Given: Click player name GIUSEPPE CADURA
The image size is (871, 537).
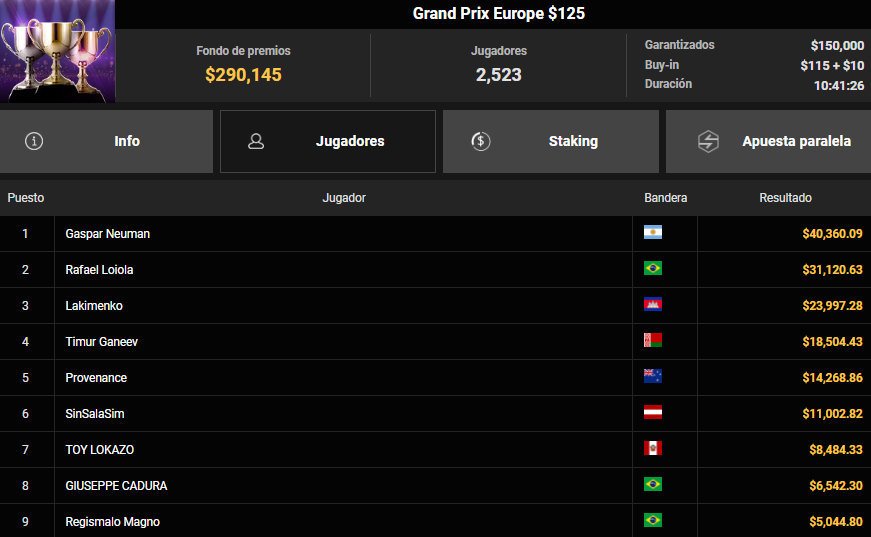Looking at the screenshot, I should [x=116, y=485].
